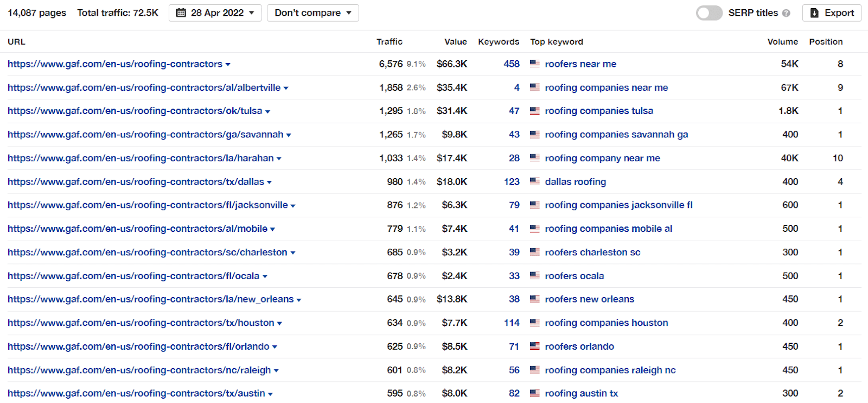Image resolution: width=868 pixels, height=403 pixels.
Task: Sort by the Traffic column header
Action: tap(390, 42)
